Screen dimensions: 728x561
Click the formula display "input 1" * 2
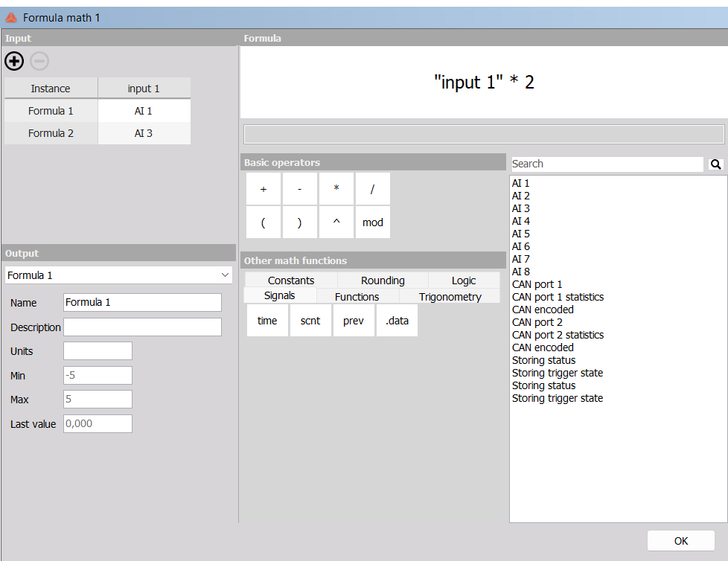pos(484,82)
